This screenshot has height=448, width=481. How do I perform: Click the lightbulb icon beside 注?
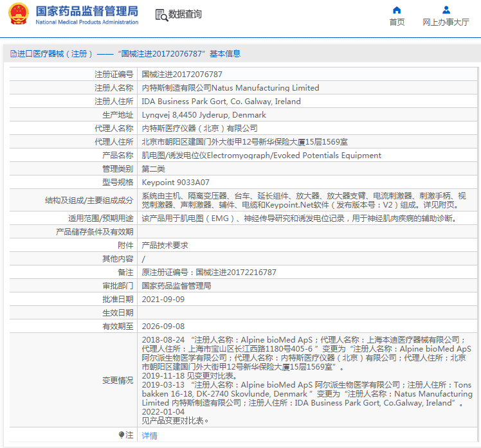121,435
